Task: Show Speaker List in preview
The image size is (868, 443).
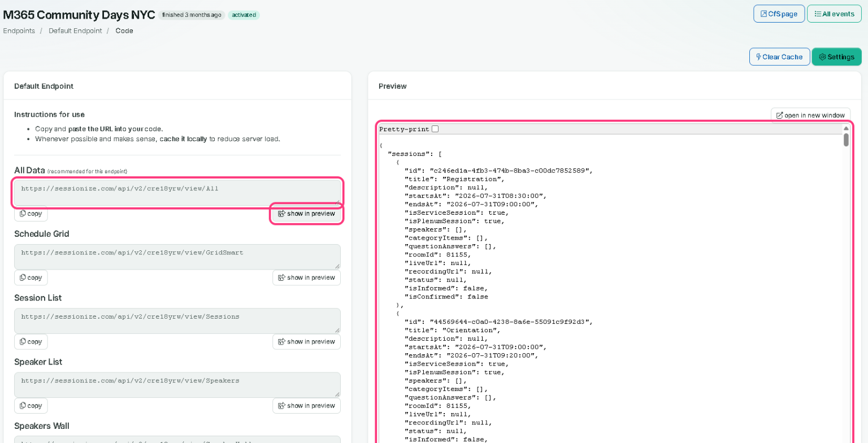Action: 307,406
